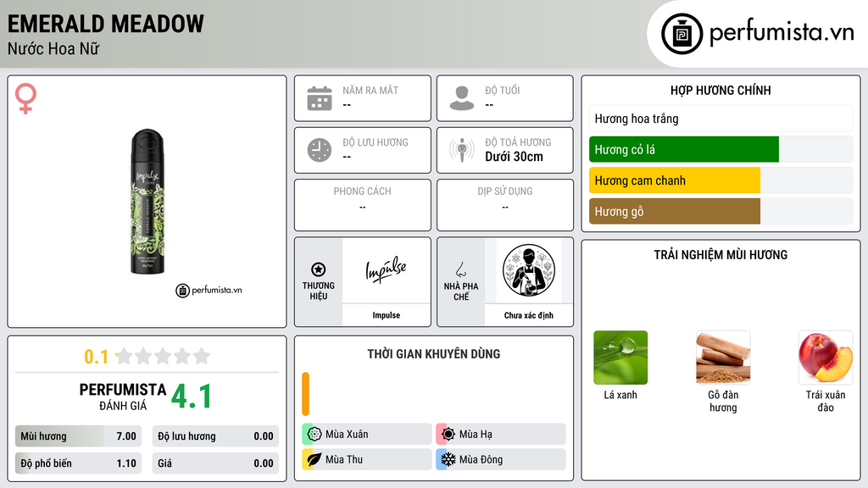Click the Giá 0.00 score row
Screen dimensions: 868x488
point(215,463)
